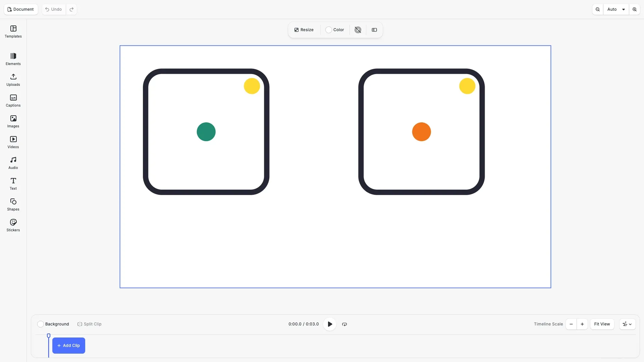The width and height of the screenshot is (644, 362).
Task: Open the Auto zoom level dropdown
Action: point(616,9)
